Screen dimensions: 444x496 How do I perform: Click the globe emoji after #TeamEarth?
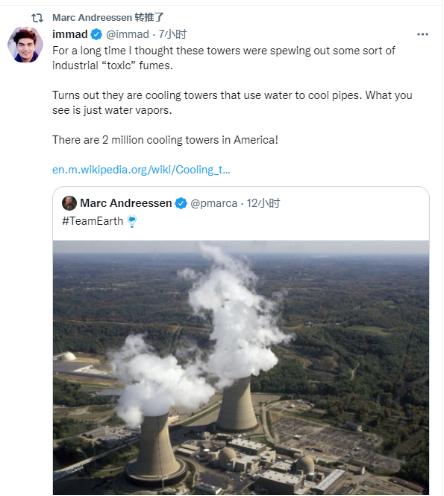[132, 221]
